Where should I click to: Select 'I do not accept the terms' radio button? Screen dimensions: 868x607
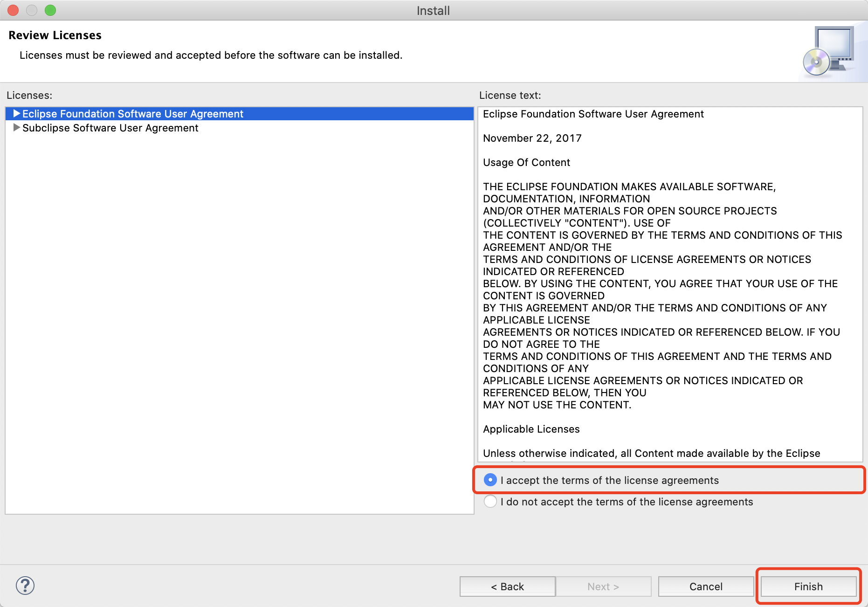490,501
